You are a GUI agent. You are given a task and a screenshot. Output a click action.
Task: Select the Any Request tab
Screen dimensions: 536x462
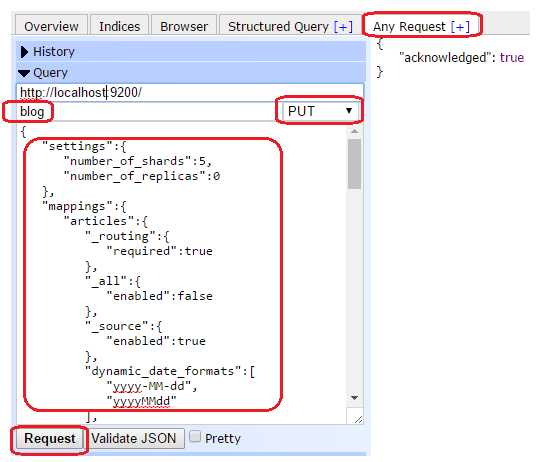click(x=409, y=26)
